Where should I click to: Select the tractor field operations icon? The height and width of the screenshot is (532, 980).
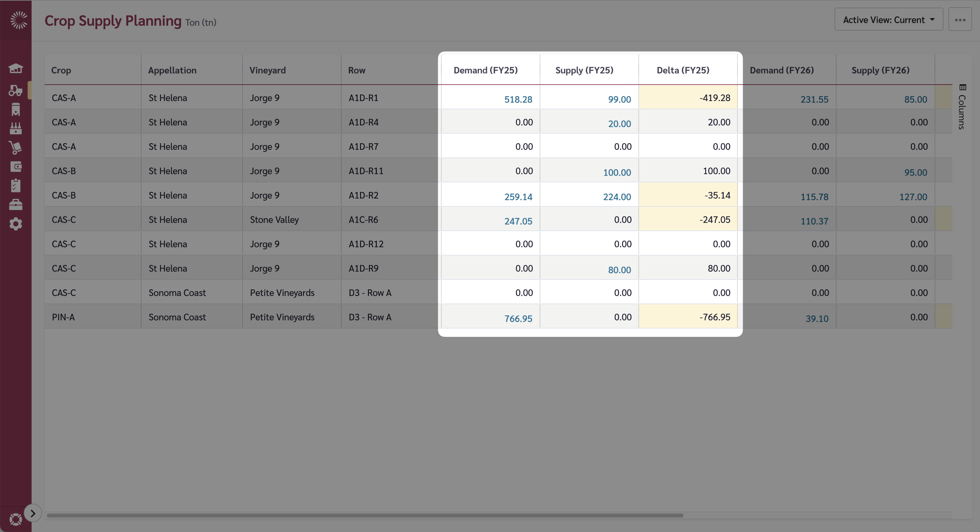16,90
